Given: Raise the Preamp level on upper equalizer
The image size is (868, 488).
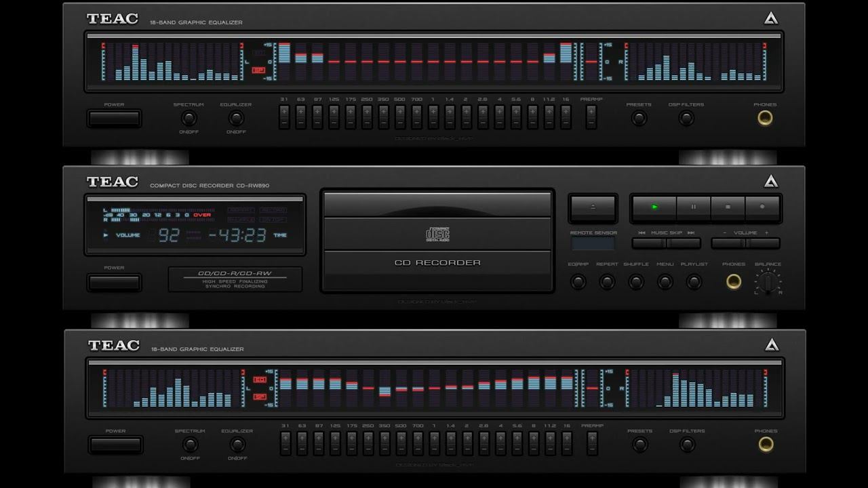Looking at the screenshot, I should (x=591, y=111).
